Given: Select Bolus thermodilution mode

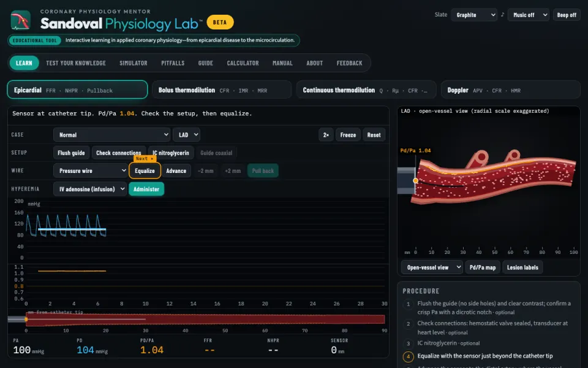Looking at the screenshot, I should (222, 90).
